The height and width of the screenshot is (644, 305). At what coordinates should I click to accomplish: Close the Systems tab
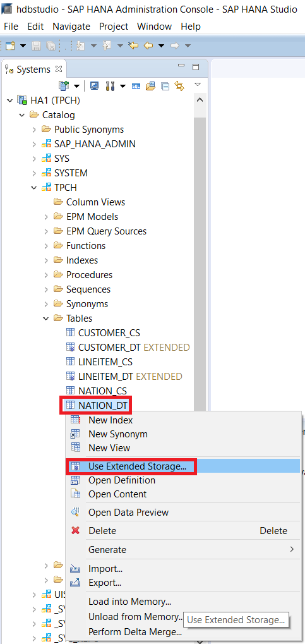pos(59,69)
